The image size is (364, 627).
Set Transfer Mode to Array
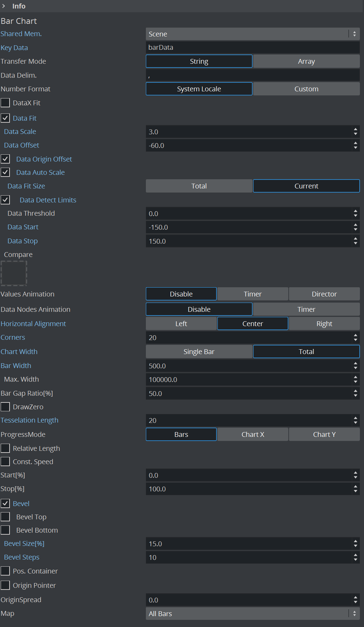click(x=306, y=61)
